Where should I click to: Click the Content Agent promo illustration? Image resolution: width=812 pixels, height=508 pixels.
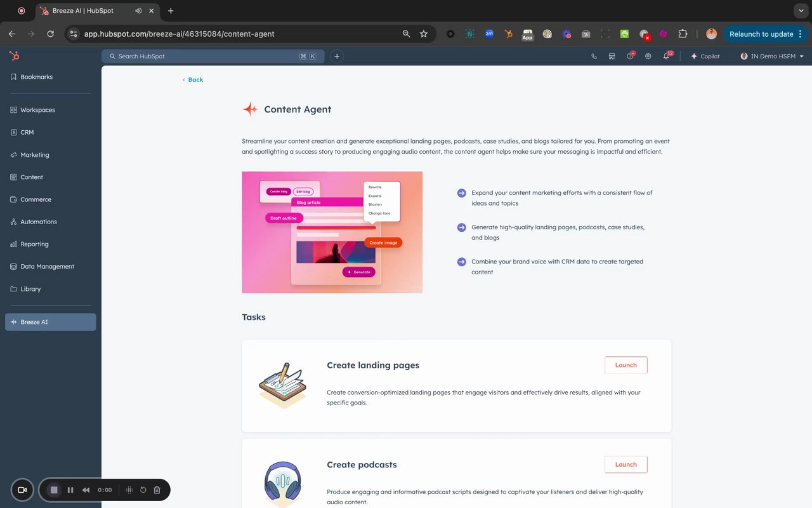coord(332,232)
